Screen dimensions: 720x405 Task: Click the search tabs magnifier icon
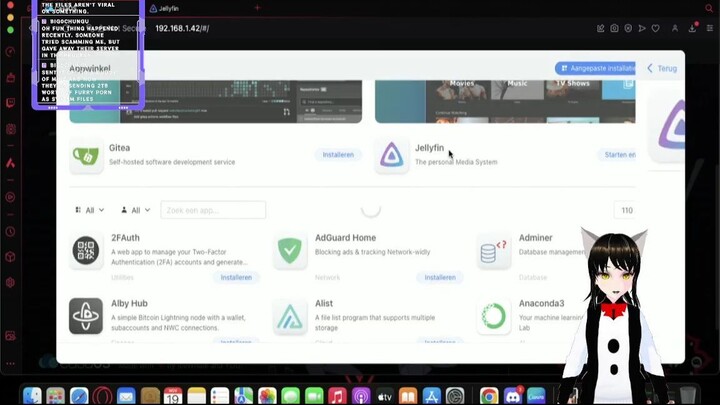pyautogui.click(x=709, y=8)
